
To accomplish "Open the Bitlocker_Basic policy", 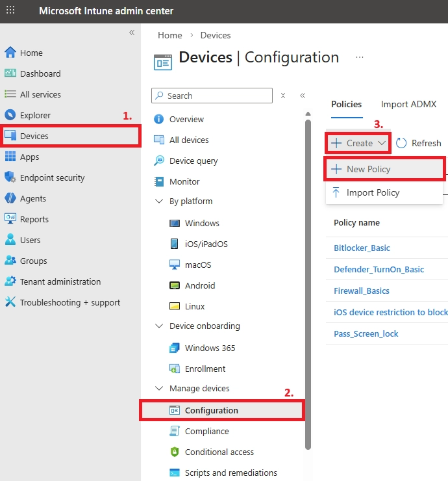I will (x=362, y=248).
